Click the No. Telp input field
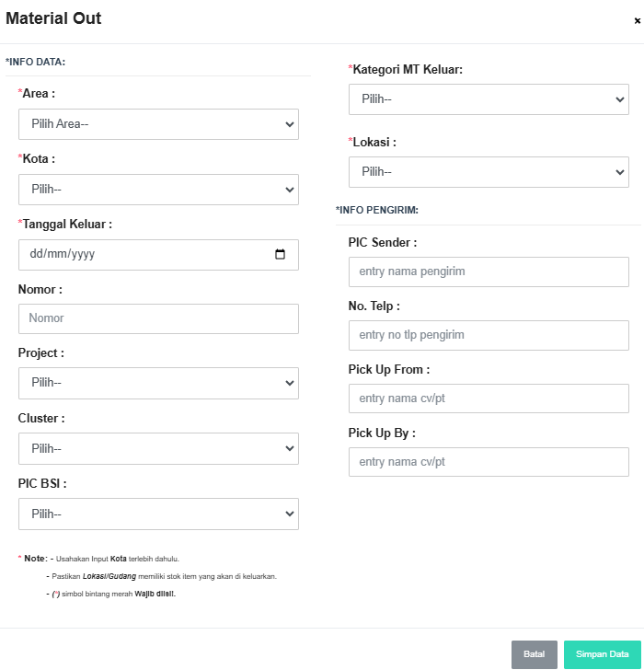644x670 pixels. coord(489,335)
